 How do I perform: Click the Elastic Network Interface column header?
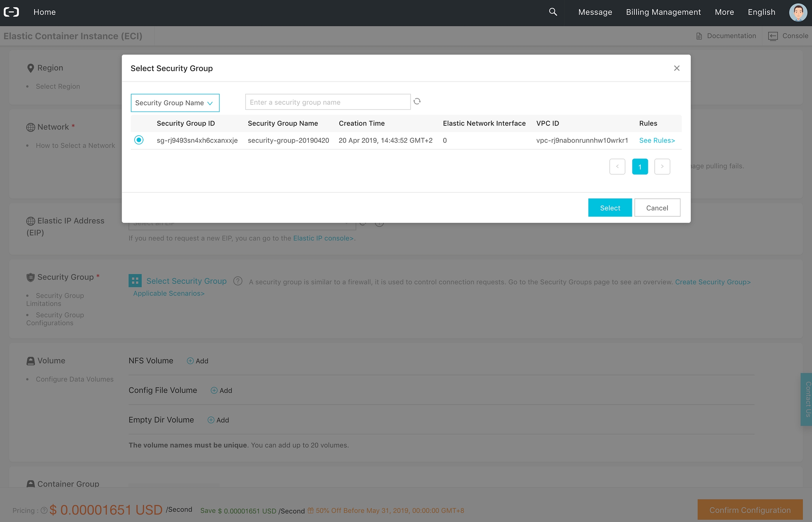tap(484, 123)
